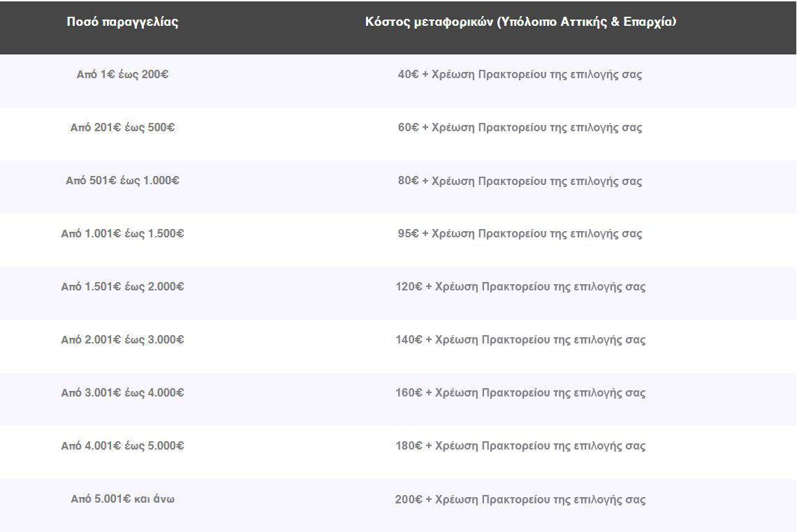The height and width of the screenshot is (532, 797).
Task: Click the '180€ + Χρέωση Πρακτορείου' cost cell
Action: coord(520,446)
